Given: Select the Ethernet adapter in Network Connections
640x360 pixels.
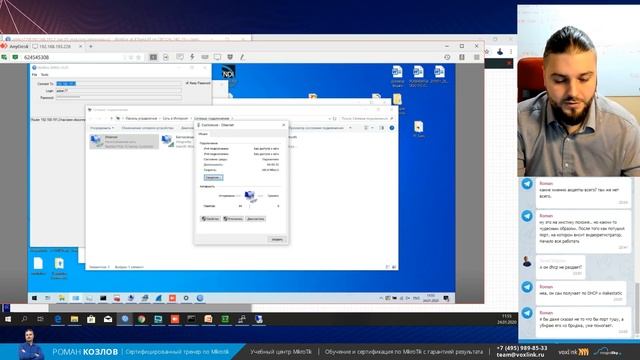Looking at the screenshot, I should pyautogui.click(x=124, y=142).
